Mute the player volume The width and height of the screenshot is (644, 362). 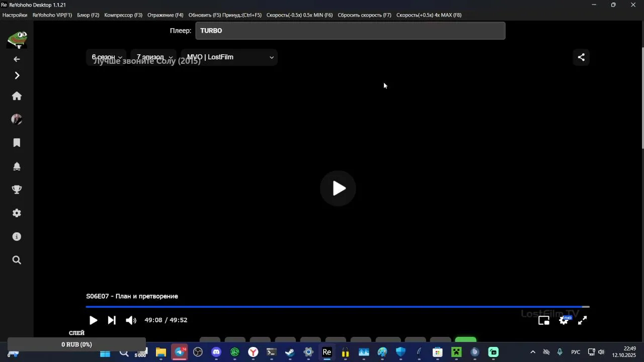[131, 320]
